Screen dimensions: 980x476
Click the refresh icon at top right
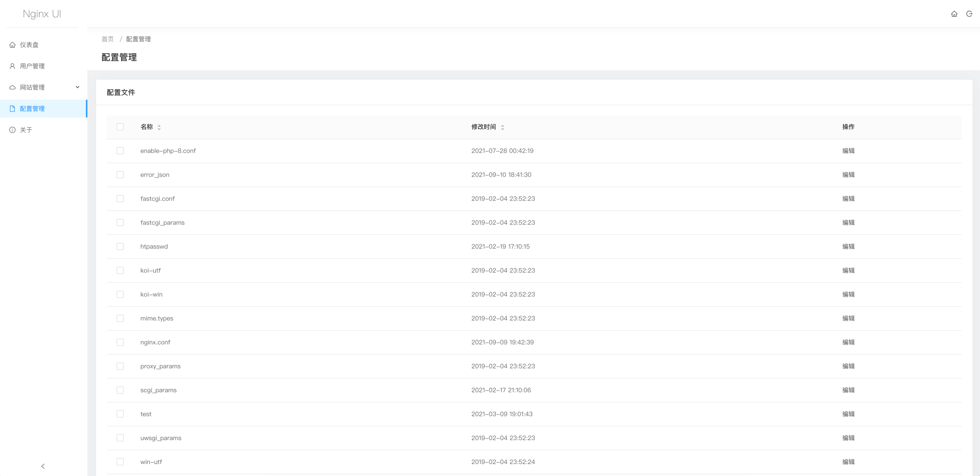969,14
